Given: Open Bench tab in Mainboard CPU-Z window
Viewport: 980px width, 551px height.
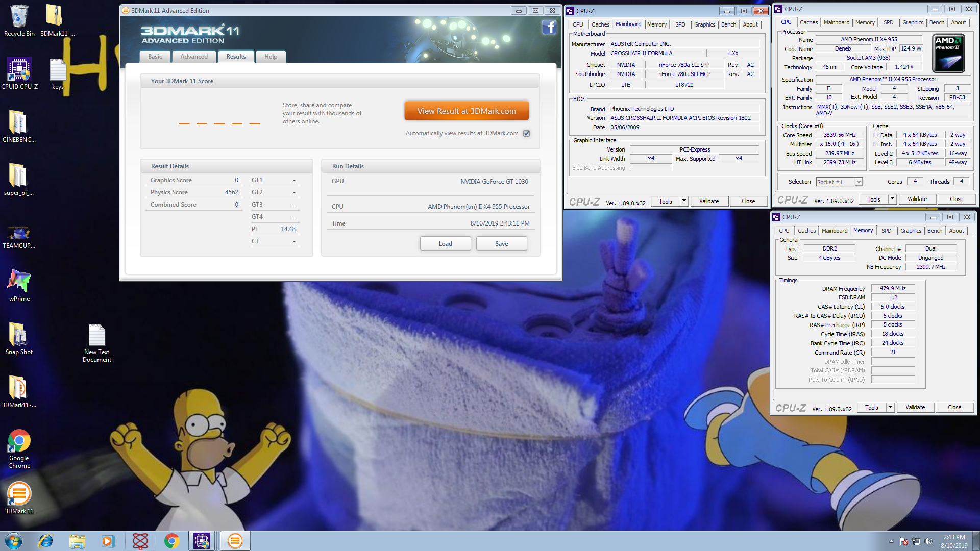Looking at the screenshot, I should click(728, 24).
